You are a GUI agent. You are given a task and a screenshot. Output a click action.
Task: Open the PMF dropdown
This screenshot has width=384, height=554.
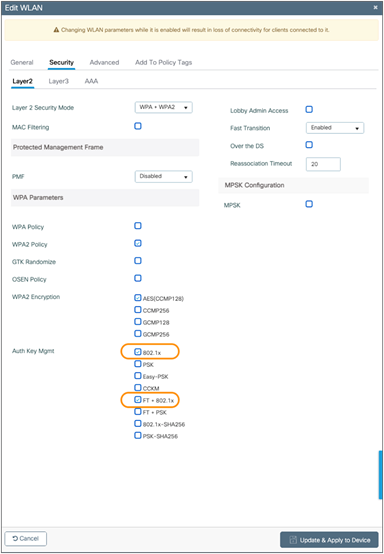[164, 176]
